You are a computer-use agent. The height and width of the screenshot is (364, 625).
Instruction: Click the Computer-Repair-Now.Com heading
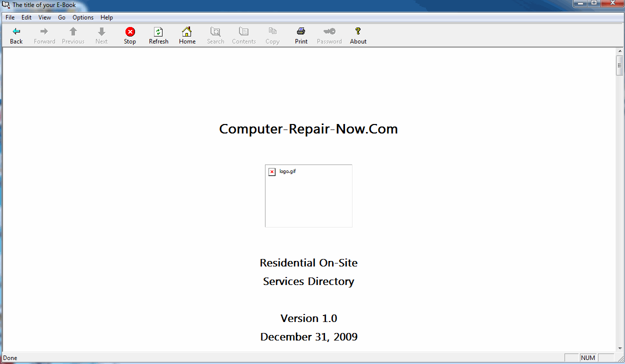pyautogui.click(x=308, y=129)
